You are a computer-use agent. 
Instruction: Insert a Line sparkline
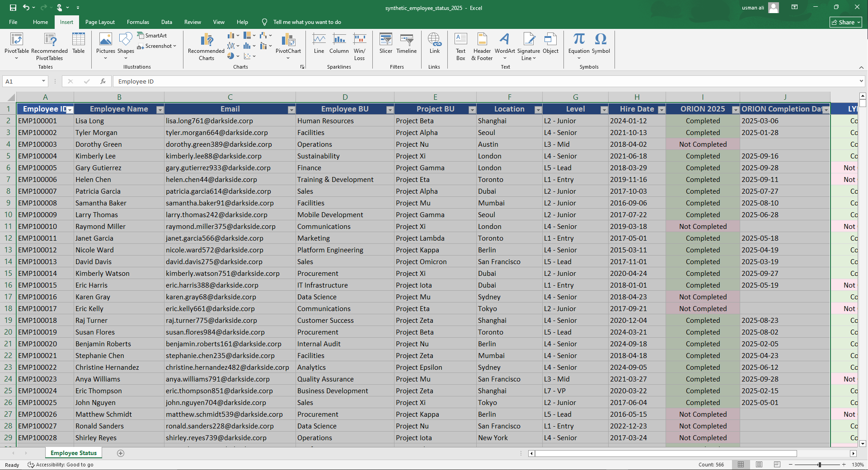(319, 43)
